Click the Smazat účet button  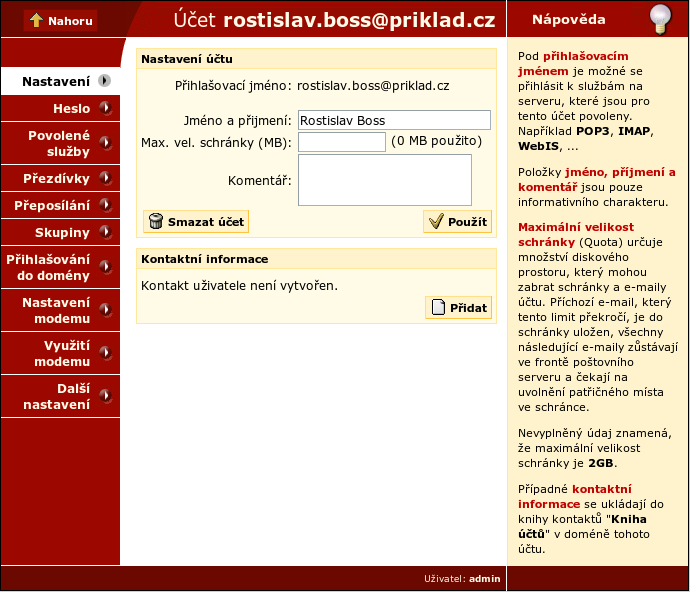[196, 221]
